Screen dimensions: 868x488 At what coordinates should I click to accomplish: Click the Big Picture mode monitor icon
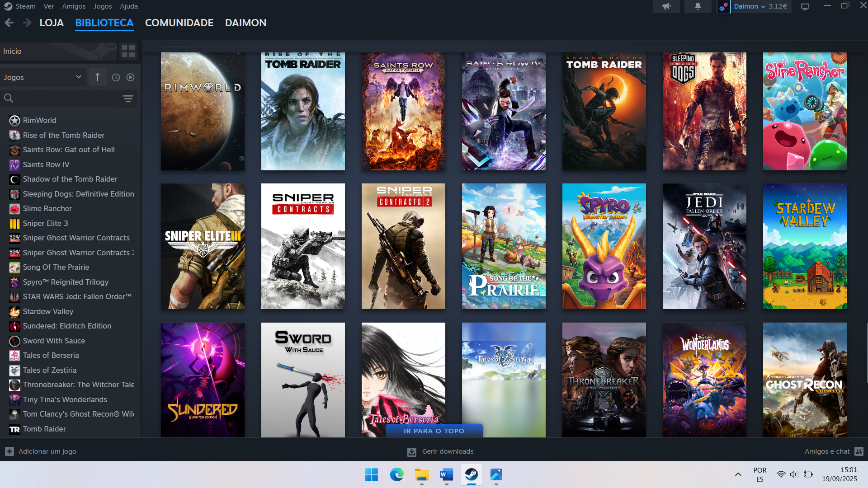[805, 6]
